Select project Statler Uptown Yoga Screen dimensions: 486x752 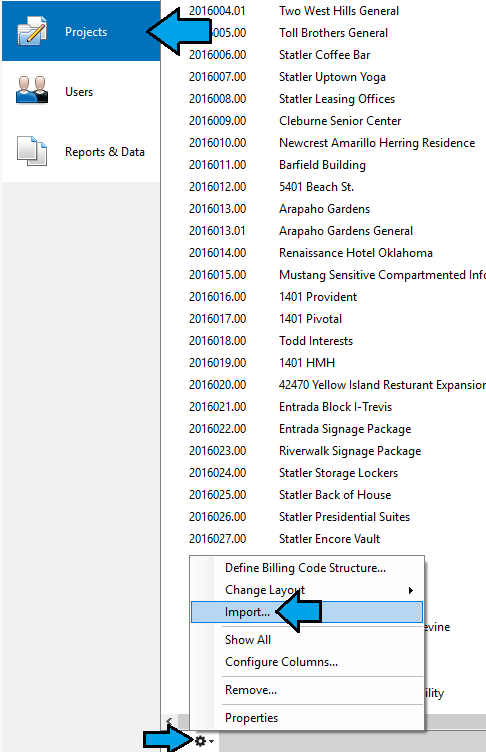click(x=332, y=77)
